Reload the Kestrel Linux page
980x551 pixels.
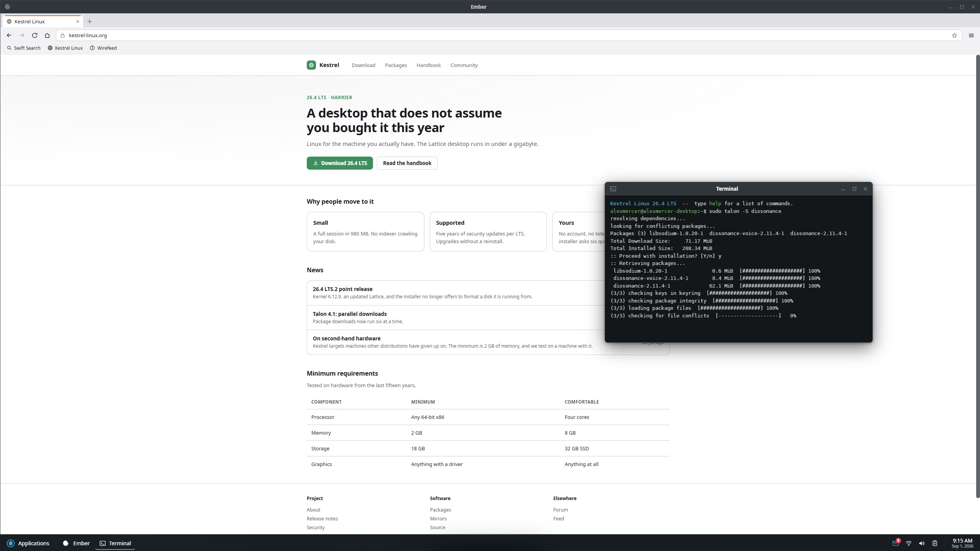[x=34, y=35]
